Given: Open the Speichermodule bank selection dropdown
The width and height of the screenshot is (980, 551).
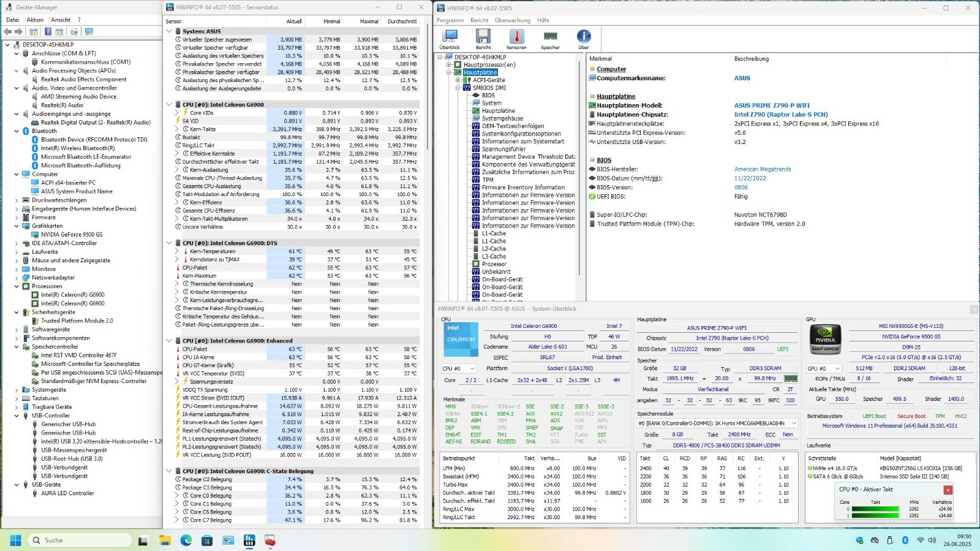Looking at the screenshot, I should pos(718,423).
